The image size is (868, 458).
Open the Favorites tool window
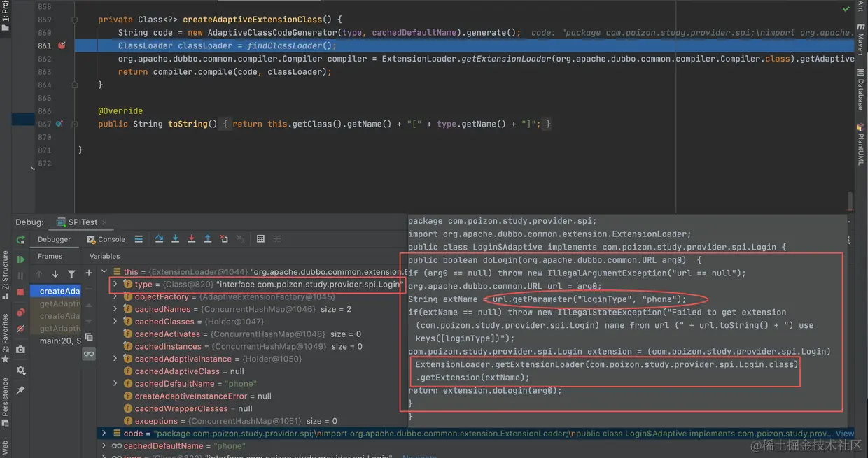6,338
